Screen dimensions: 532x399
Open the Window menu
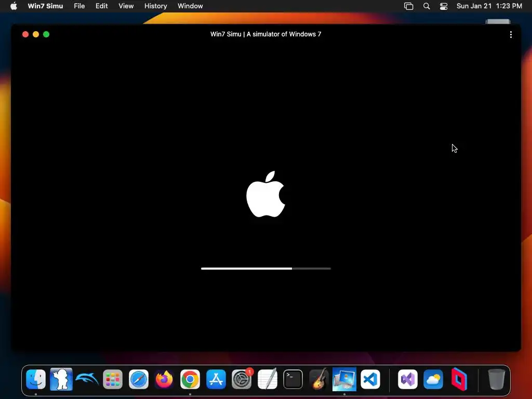click(x=190, y=6)
